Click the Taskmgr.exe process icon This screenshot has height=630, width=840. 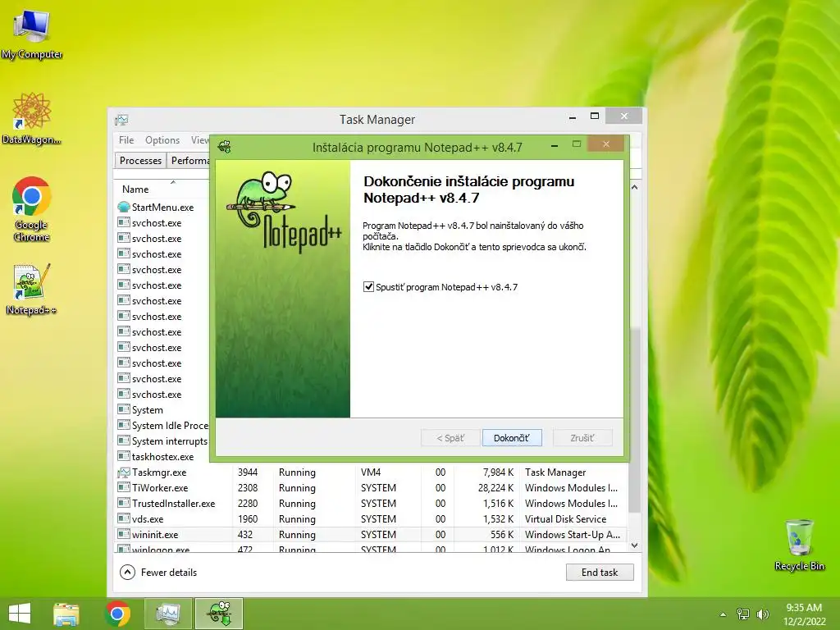pos(124,472)
